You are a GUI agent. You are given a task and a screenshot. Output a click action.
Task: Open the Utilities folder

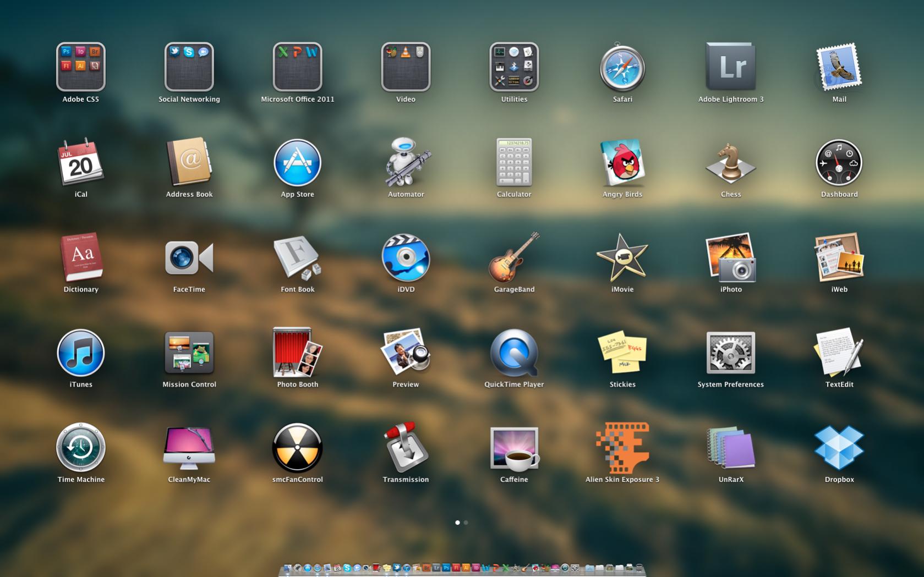pos(514,67)
